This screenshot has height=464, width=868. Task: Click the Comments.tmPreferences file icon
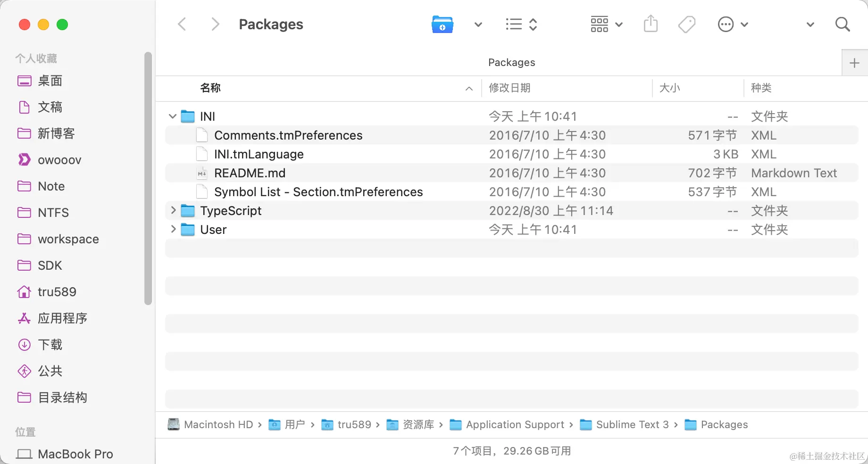pyautogui.click(x=202, y=135)
